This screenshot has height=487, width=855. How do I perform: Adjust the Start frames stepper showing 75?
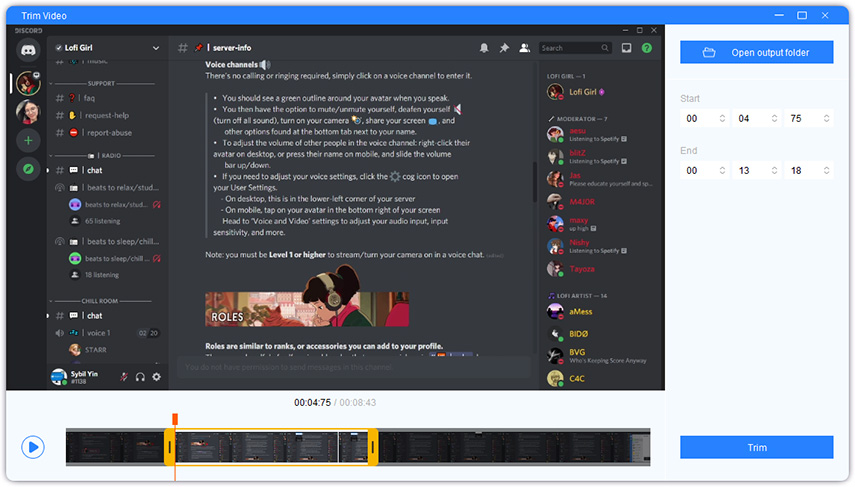pyautogui.click(x=827, y=118)
